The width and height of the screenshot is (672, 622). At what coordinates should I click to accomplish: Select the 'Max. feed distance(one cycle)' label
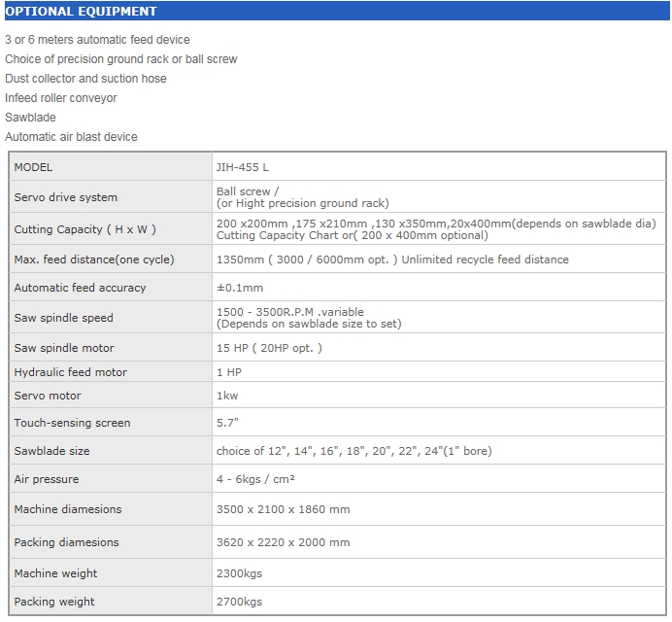coord(94,259)
